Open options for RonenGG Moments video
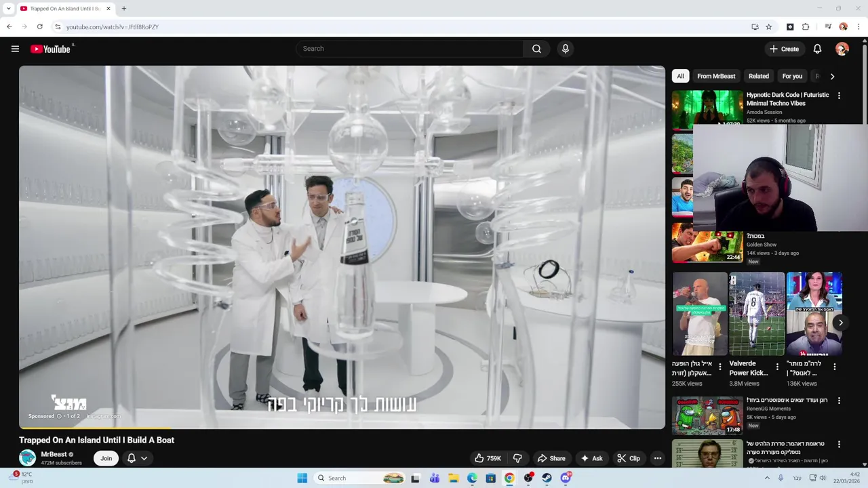Image resolution: width=868 pixels, height=488 pixels. 839,401
